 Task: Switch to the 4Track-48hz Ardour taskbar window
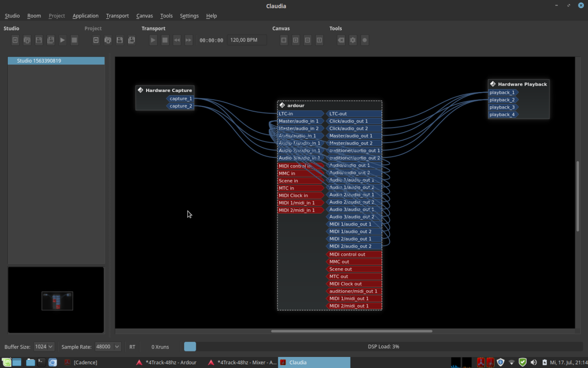click(167, 362)
